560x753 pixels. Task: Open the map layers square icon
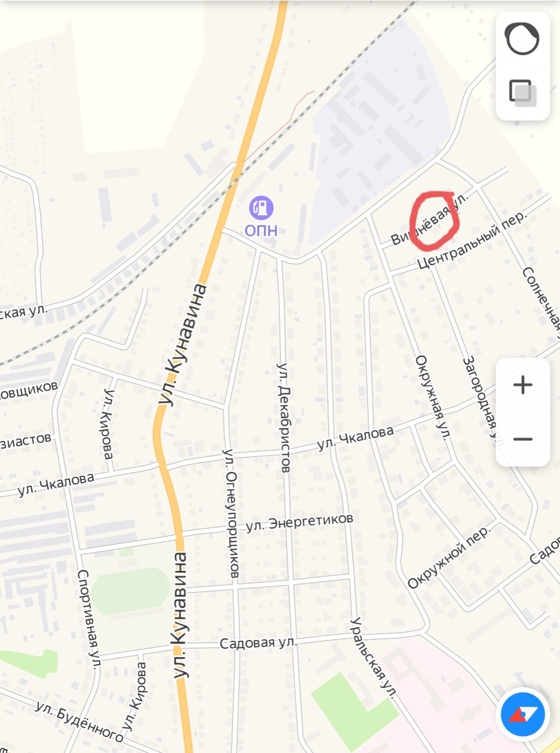[x=523, y=93]
